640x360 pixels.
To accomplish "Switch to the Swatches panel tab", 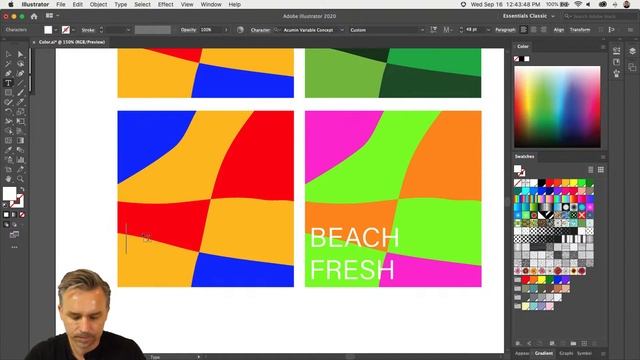I will (524, 156).
